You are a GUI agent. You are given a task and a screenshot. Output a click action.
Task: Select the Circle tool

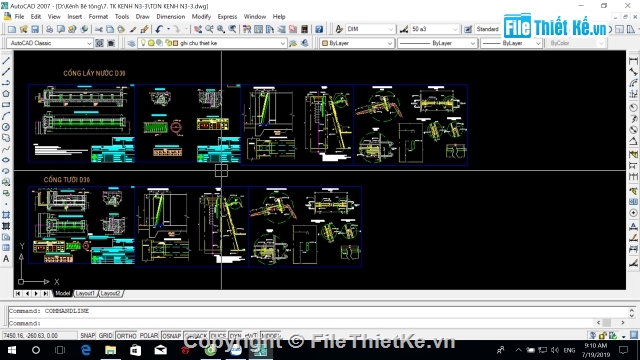pos(6,127)
